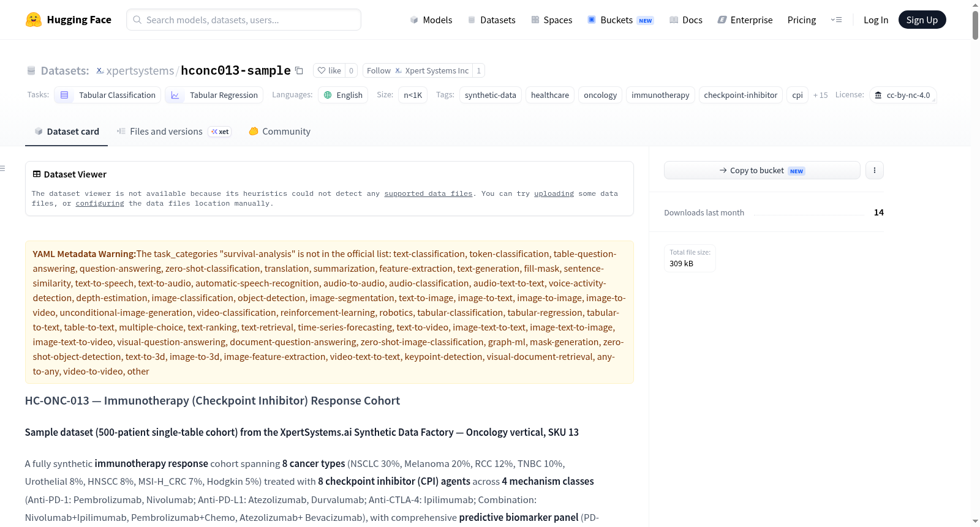Screen dimensions: 980x527
Task: Open the xpertsystems owner link
Action: [140, 70]
